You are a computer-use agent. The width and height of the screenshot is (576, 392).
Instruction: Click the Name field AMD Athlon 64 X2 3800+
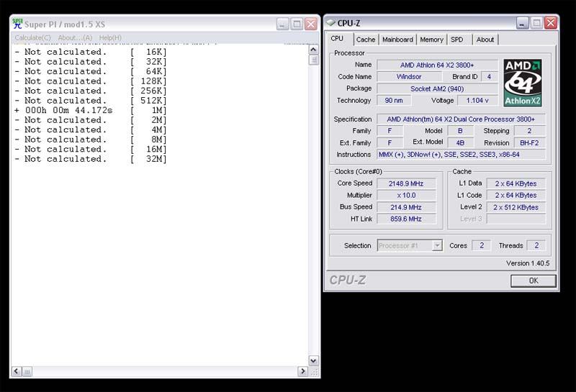click(437, 65)
